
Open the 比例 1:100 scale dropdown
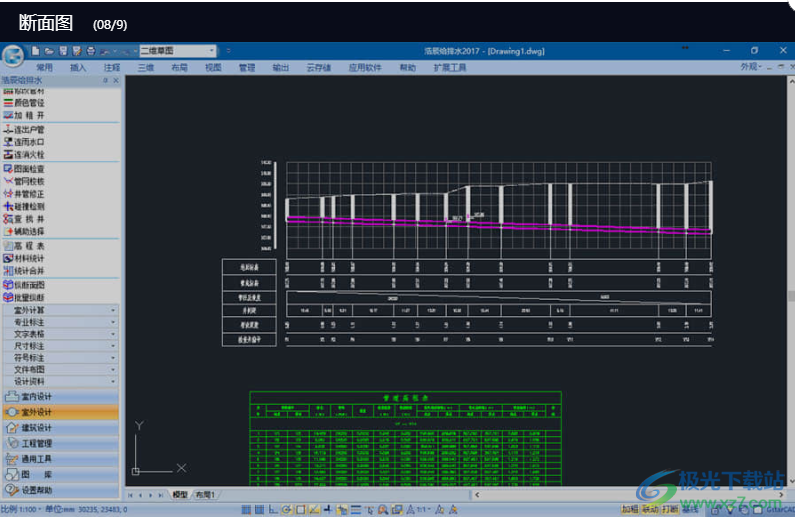click(21, 509)
